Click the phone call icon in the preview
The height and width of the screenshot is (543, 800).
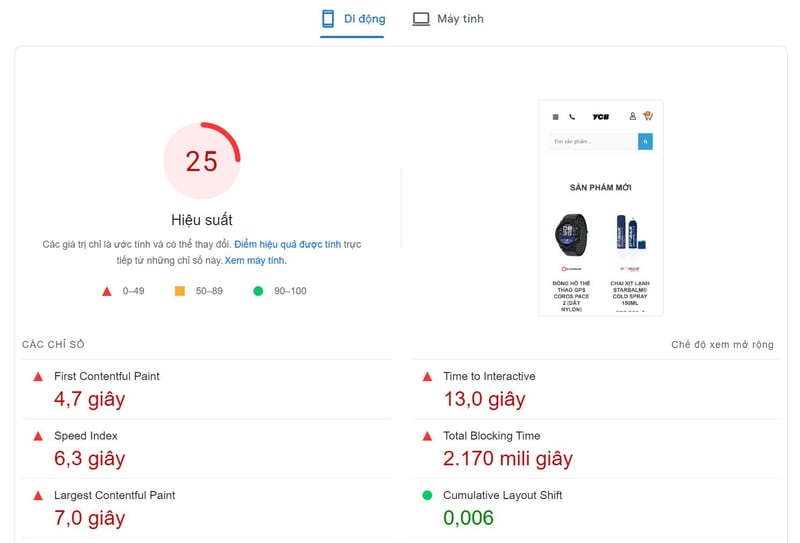tap(572, 117)
